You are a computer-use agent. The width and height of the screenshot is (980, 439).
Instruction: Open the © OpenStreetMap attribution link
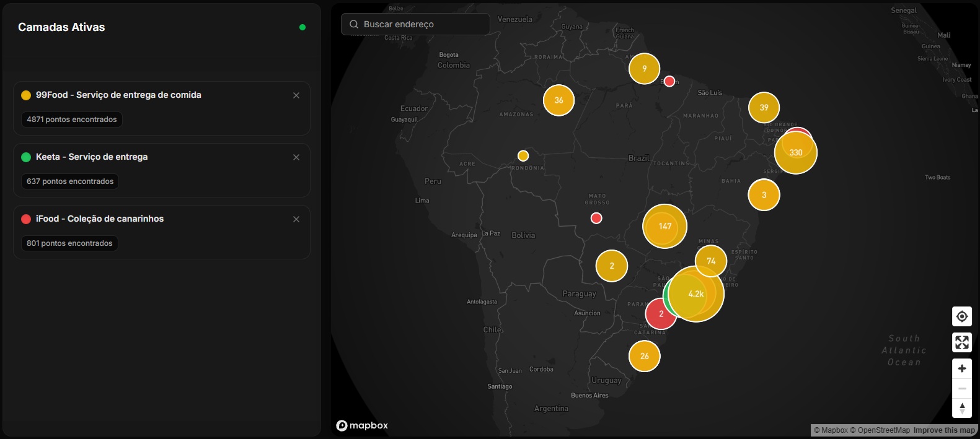point(880,430)
